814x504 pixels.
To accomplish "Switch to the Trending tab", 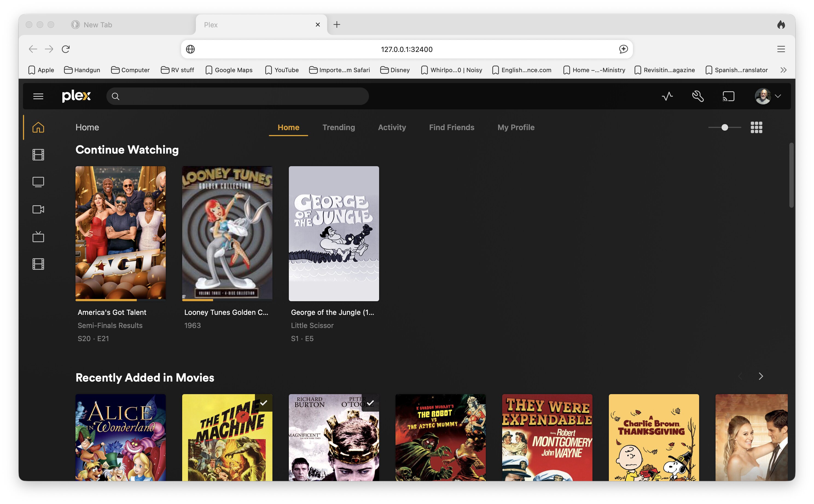I will click(338, 127).
